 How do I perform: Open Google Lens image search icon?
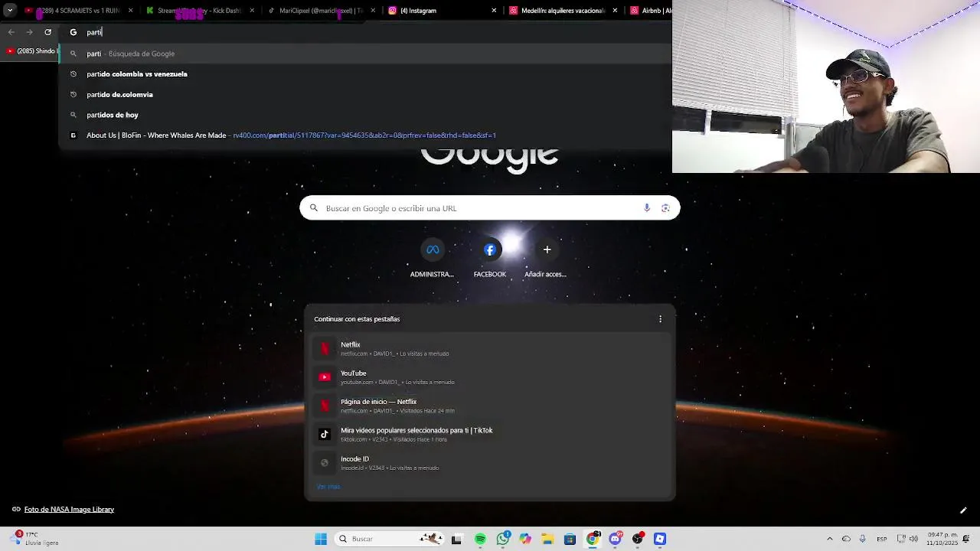point(665,208)
